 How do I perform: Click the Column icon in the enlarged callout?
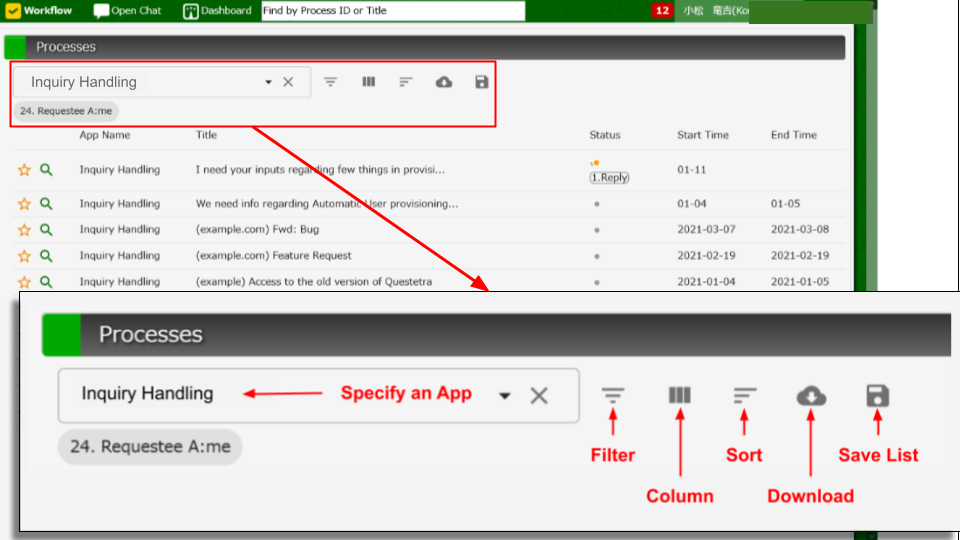tap(680, 395)
